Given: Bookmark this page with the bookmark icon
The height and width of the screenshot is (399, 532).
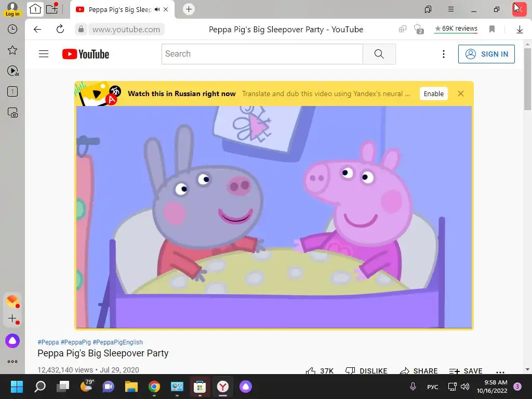Looking at the screenshot, I should (x=492, y=29).
